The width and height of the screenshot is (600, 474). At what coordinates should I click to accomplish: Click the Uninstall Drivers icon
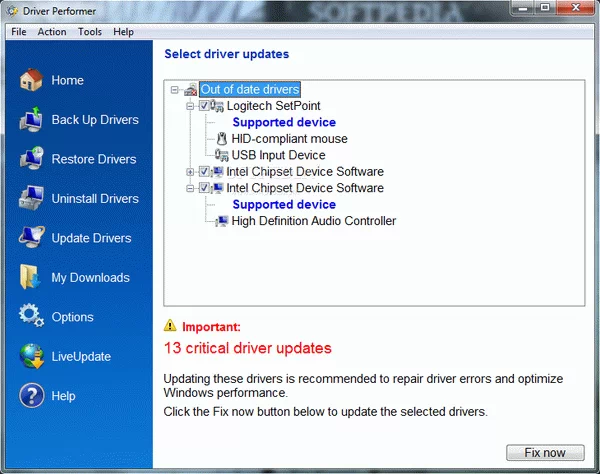31,198
